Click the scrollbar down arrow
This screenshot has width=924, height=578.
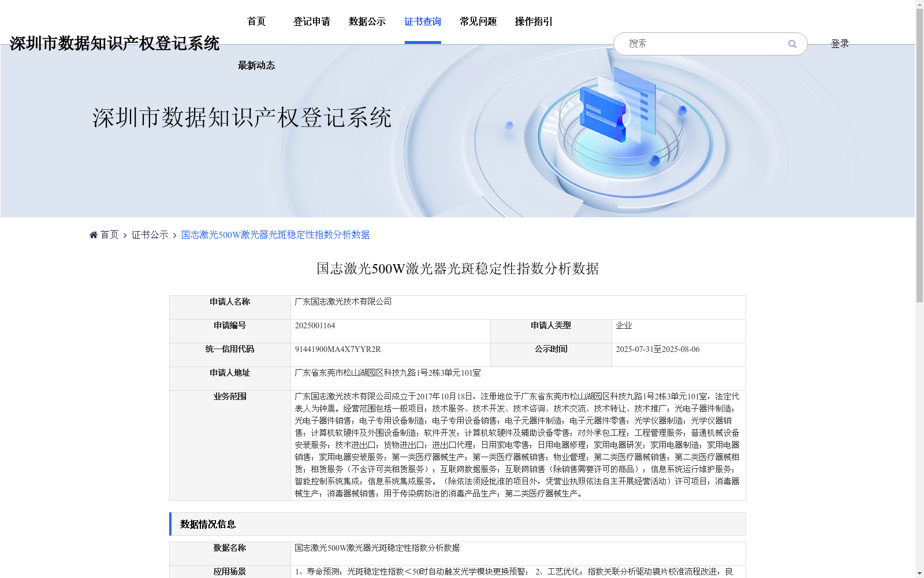919,573
